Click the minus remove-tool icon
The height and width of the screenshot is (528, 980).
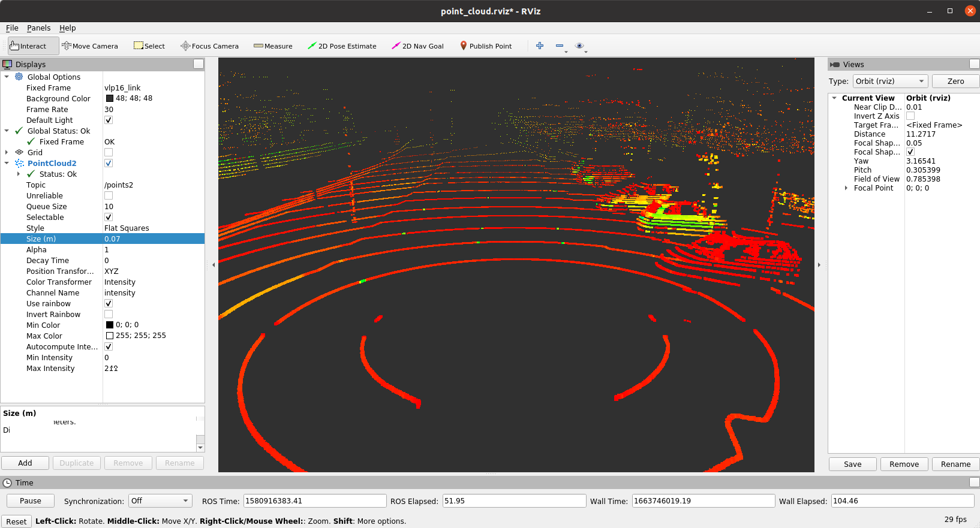click(x=560, y=46)
